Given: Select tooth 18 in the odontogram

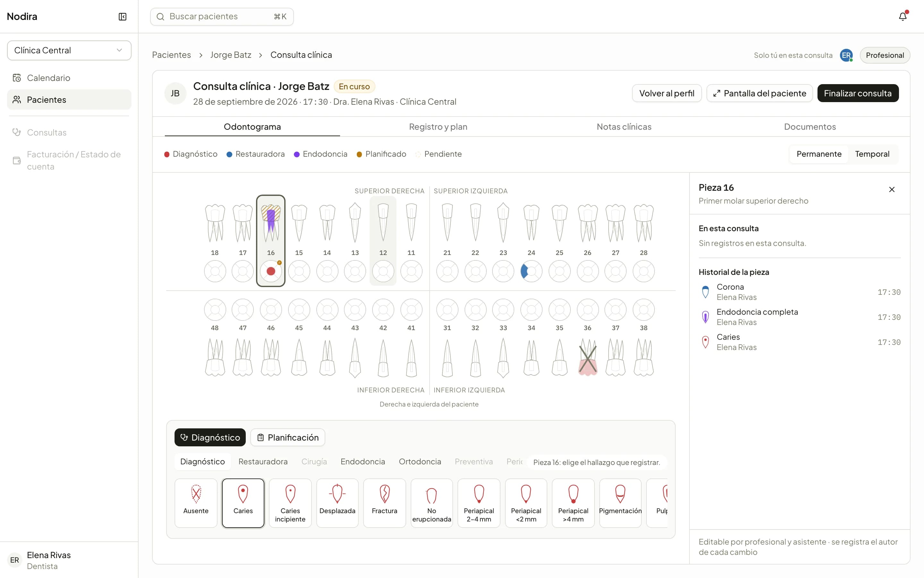Looking at the screenshot, I should click(x=215, y=223).
